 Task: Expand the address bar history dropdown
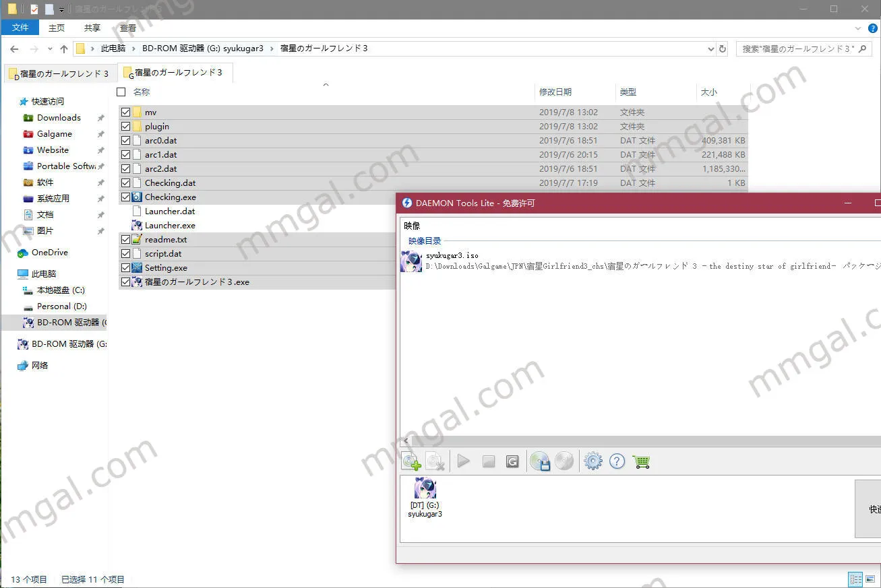(x=710, y=48)
